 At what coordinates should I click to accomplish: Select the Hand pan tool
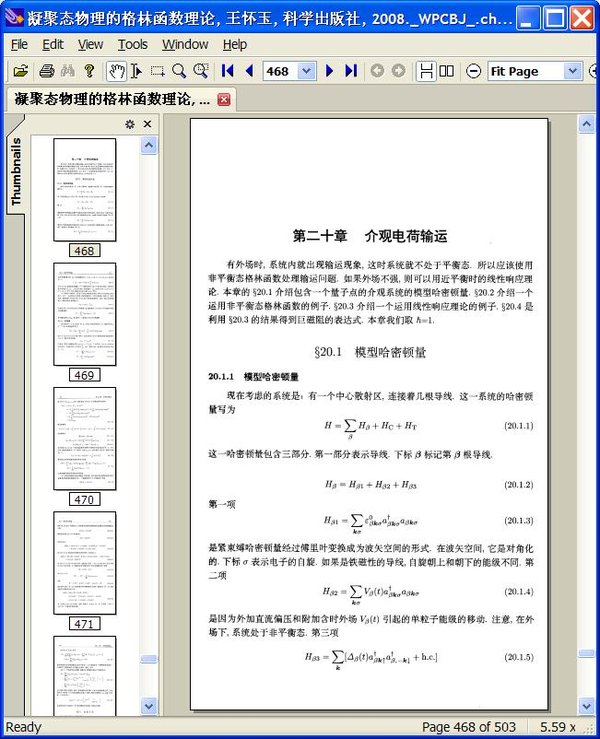click(x=116, y=71)
